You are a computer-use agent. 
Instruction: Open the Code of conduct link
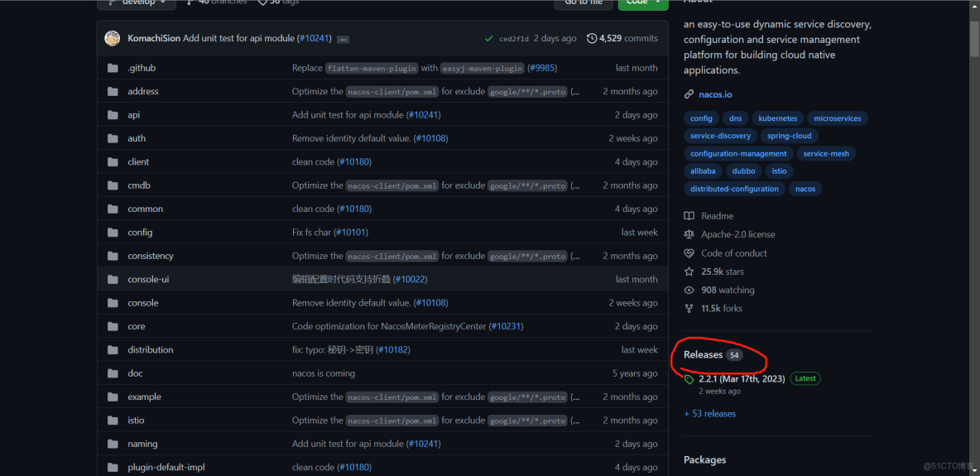tap(733, 253)
